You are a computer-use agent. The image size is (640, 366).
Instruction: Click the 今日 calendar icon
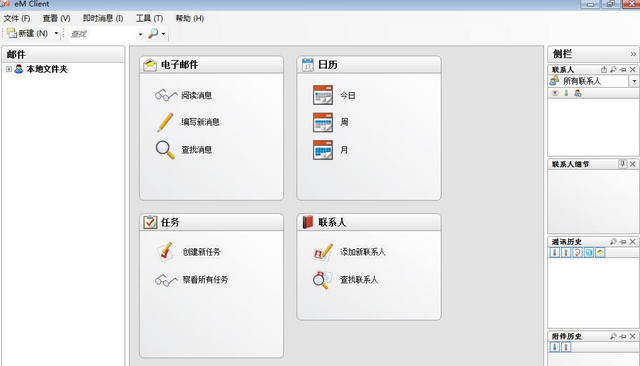coord(323,95)
